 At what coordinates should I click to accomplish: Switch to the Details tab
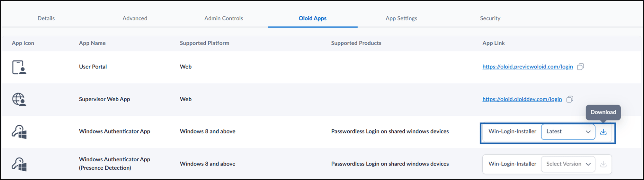(x=46, y=18)
